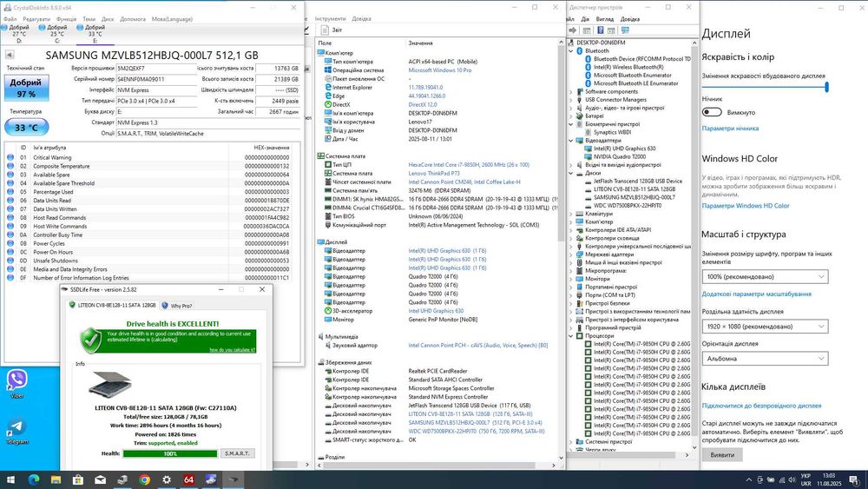Collapse the Процесори node
This screenshot has height=489, width=868.
click(x=571, y=335)
